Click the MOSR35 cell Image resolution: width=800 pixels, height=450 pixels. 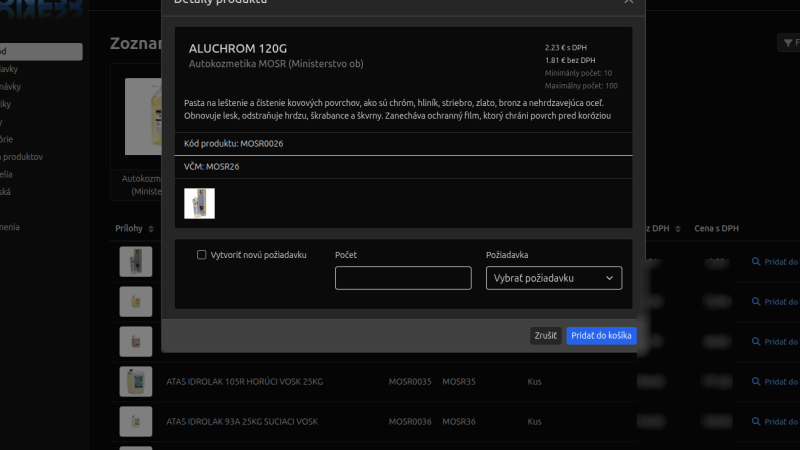(459, 382)
